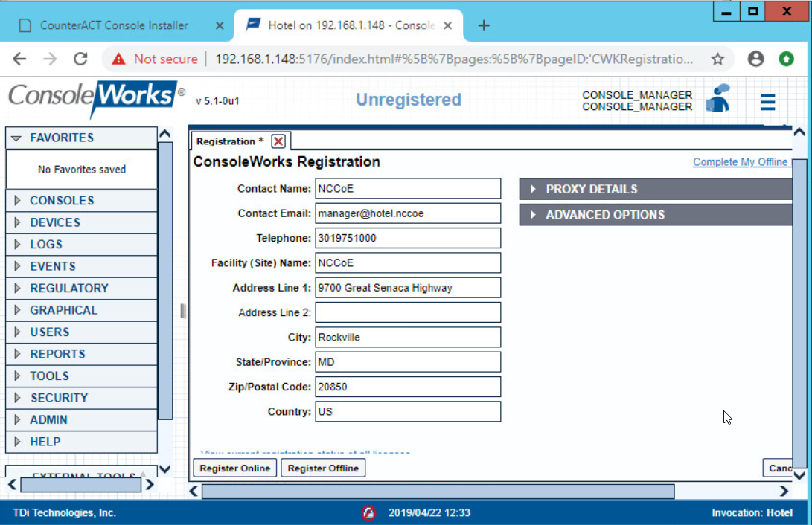
Task: Click the Invocation: Hotel status text
Action: point(752,512)
